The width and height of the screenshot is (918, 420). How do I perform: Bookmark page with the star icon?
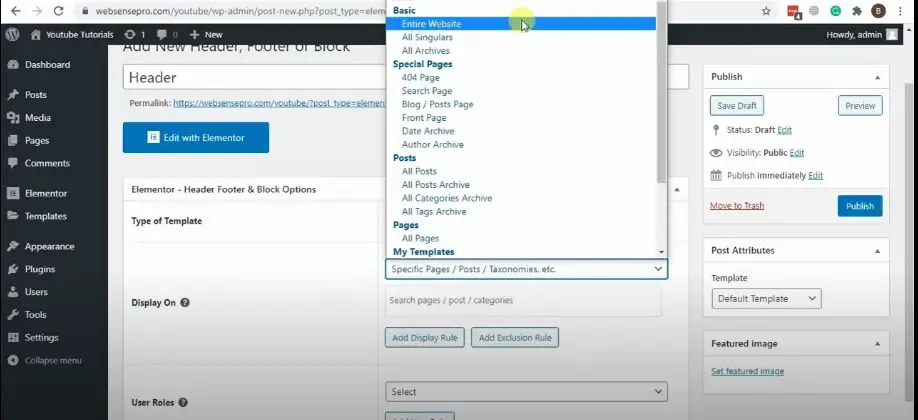point(766,11)
